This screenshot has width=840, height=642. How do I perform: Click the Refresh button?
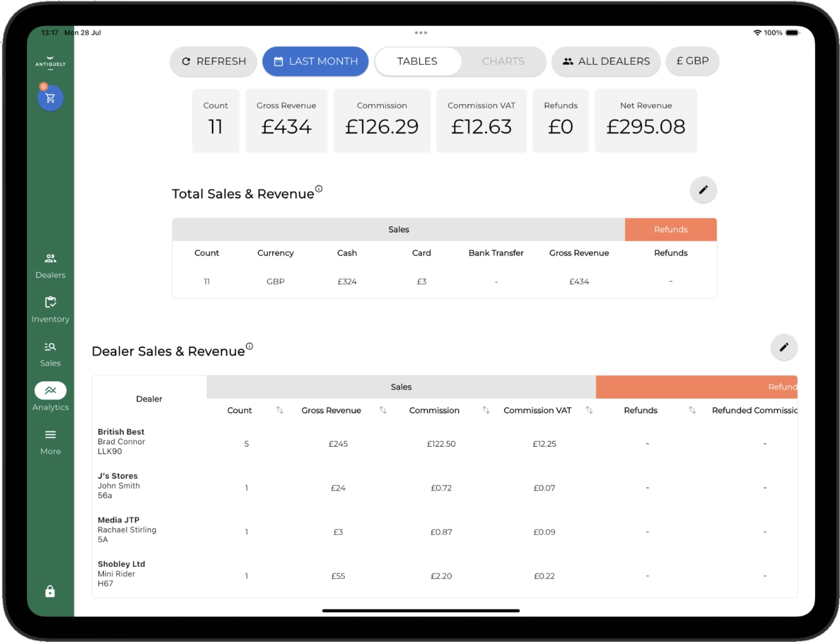click(213, 61)
